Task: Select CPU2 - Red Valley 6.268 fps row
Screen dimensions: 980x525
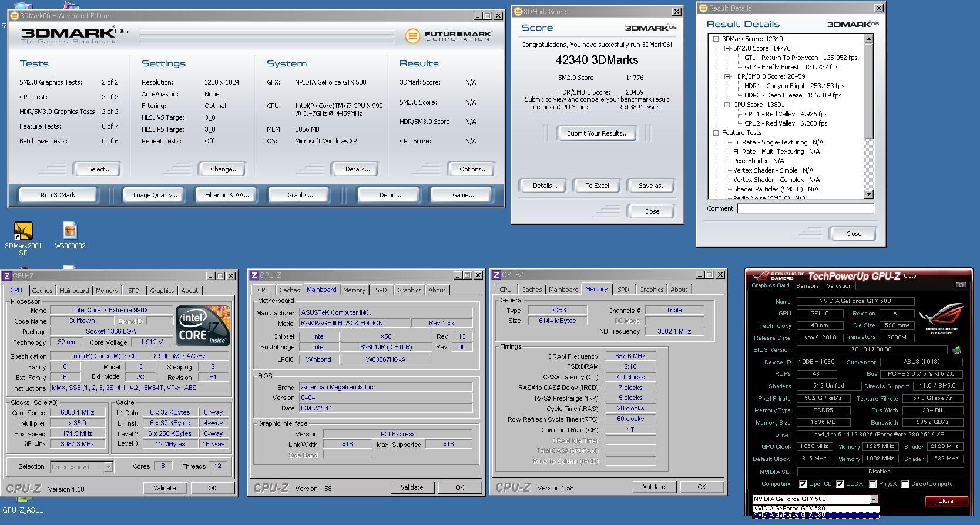Action: point(786,123)
